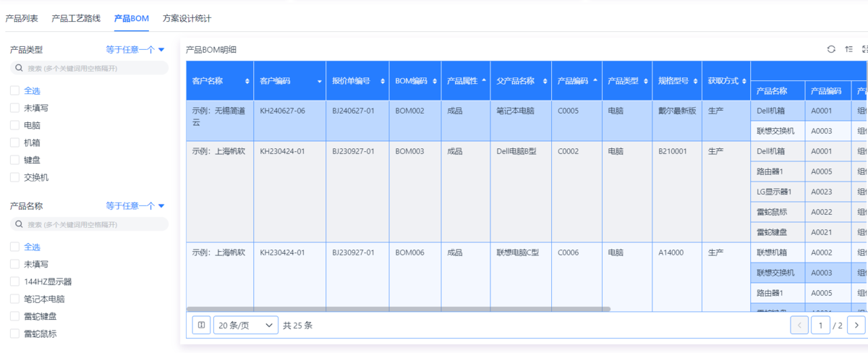Click sort icon on 规格型号 column
The width and height of the screenshot is (868, 353).
tap(695, 81)
